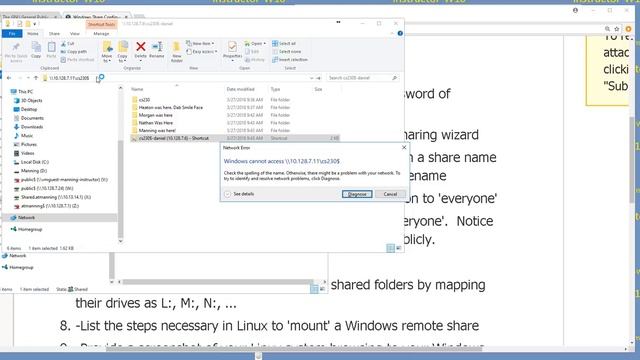Select Local Disk (C:) in navigation pane

pyautogui.click(x=34, y=162)
